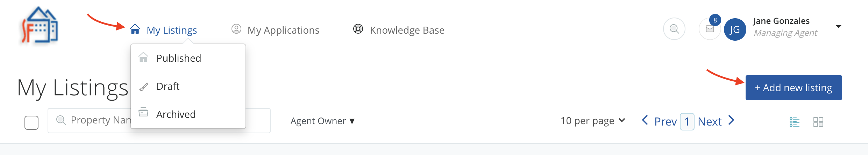Click the house icon beside My Listings
The image size is (868, 155).
click(x=135, y=29)
